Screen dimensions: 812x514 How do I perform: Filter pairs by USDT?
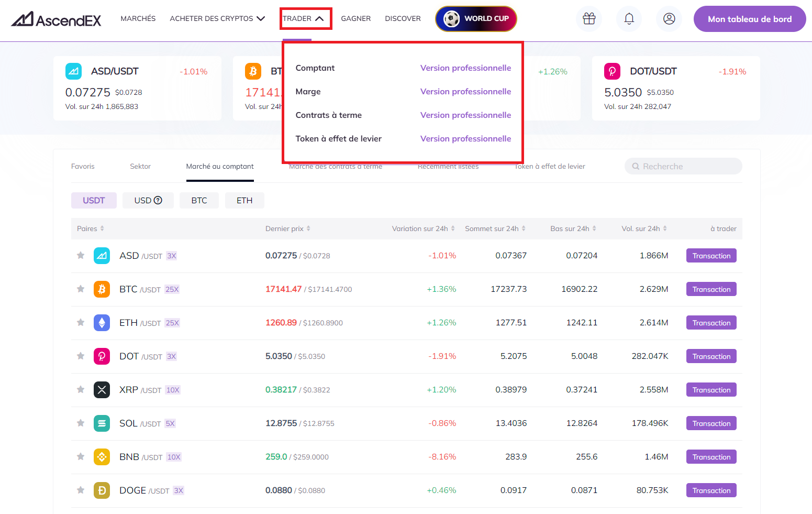click(x=94, y=200)
